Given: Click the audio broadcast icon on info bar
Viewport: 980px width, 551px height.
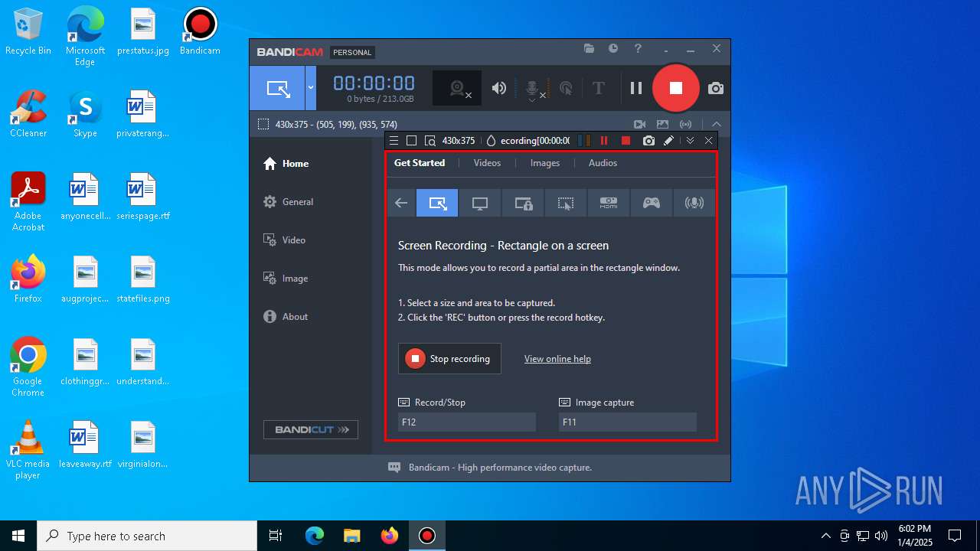Looking at the screenshot, I should 685,124.
